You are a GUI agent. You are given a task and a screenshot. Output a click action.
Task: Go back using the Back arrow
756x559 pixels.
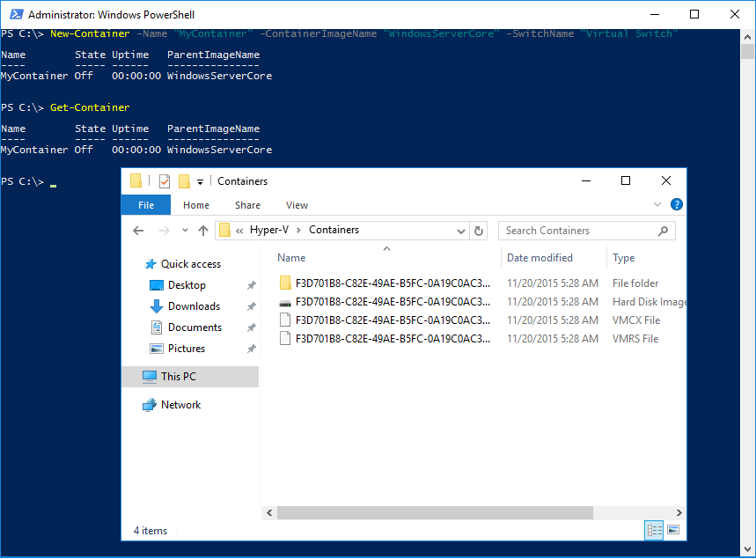coord(138,231)
